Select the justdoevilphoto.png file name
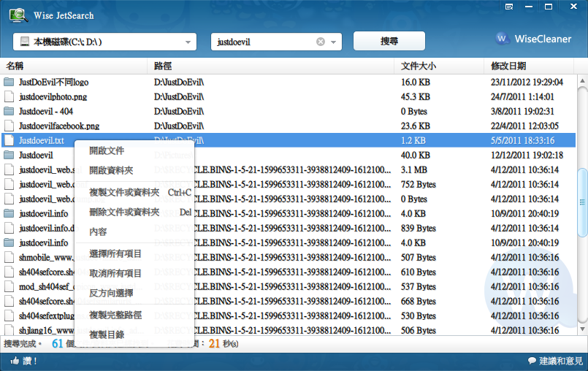Image resolution: width=588 pixels, height=371 pixels. click(53, 96)
